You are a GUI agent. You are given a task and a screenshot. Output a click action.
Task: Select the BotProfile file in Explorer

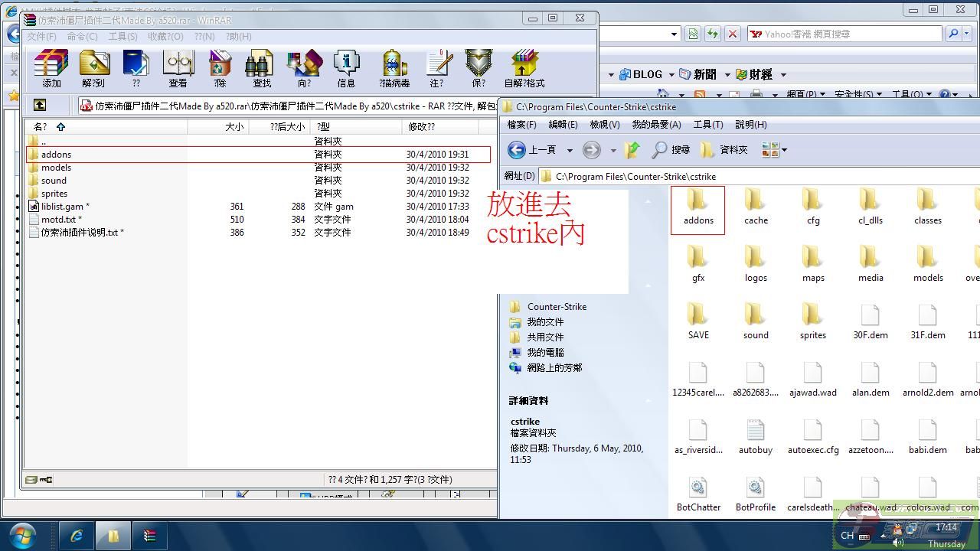point(756,494)
